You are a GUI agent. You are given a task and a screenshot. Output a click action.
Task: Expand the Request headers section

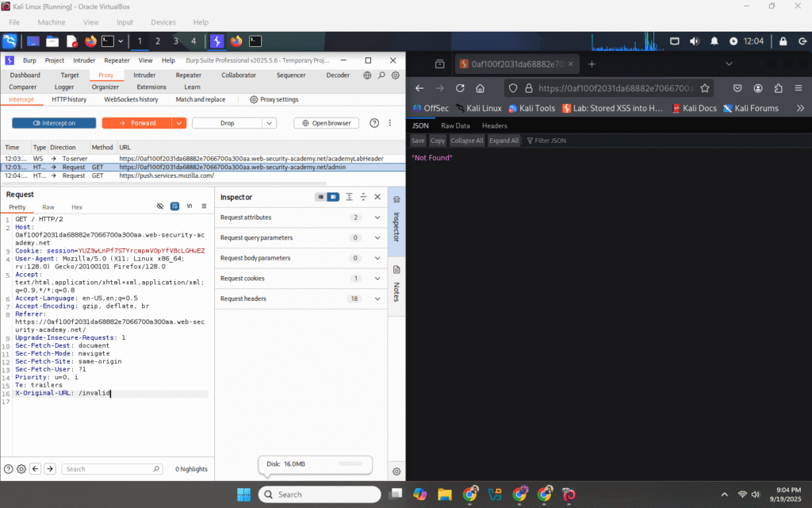[x=377, y=298]
